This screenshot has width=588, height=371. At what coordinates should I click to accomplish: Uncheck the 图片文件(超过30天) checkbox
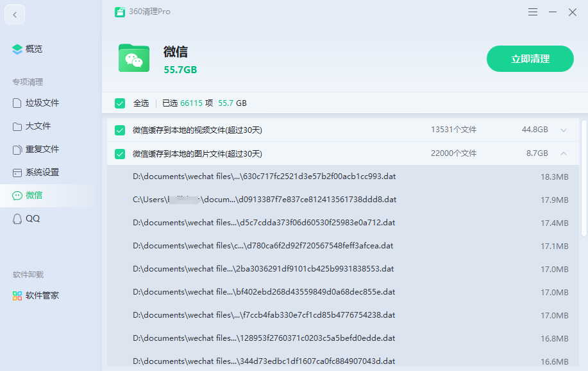[x=120, y=154]
